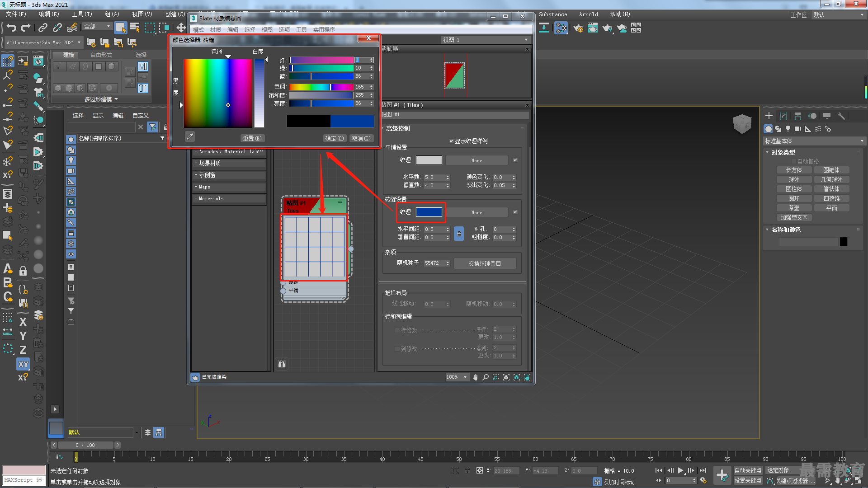Screen dimensions: 868x488
Task: Click the blue grout texture color swatch
Action: coord(429,212)
